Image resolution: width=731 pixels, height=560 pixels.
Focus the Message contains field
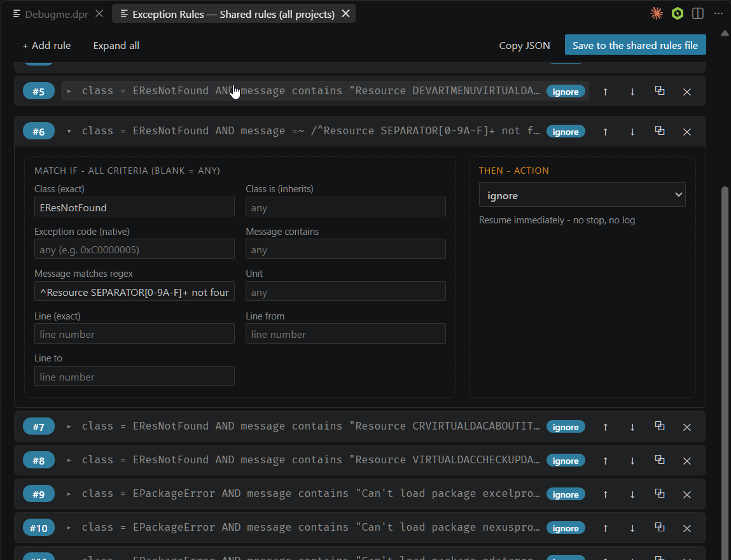(x=345, y=249)
